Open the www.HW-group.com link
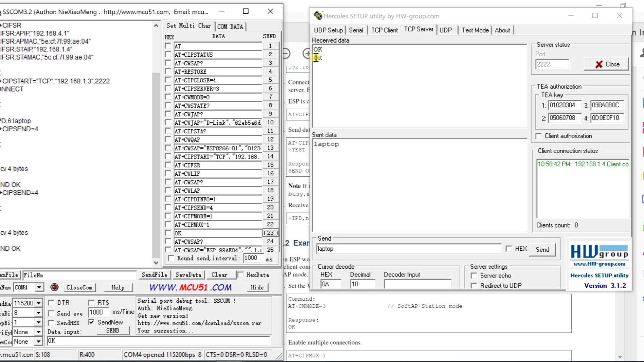This screenshot has height=362, width=644. coord(599,264)
